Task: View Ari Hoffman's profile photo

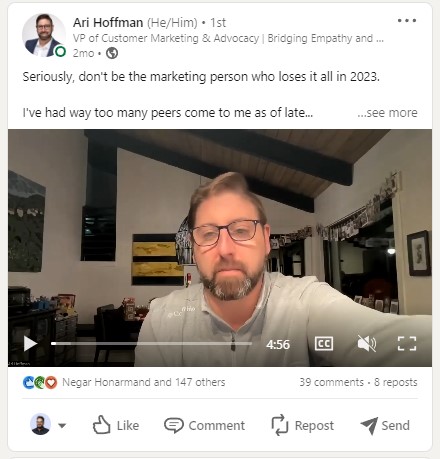Action: click(x=43, y=35)
